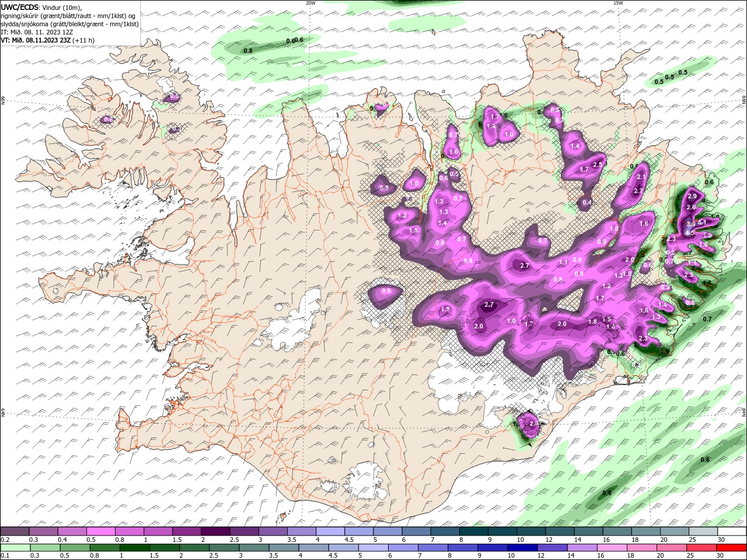Viewport: 747px width, 560px height.
Task: Click rain-scale swatch between 25 and 30
Action: (701, 548)
